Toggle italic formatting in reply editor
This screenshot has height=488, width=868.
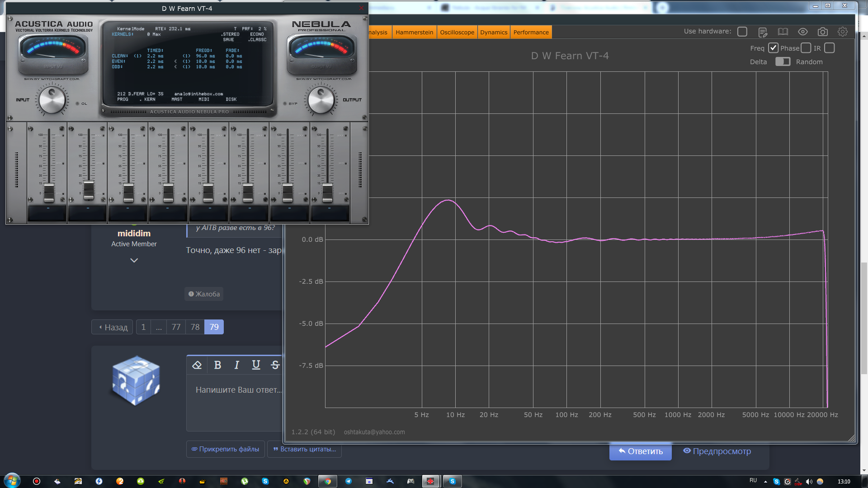[x=236, y=365]
